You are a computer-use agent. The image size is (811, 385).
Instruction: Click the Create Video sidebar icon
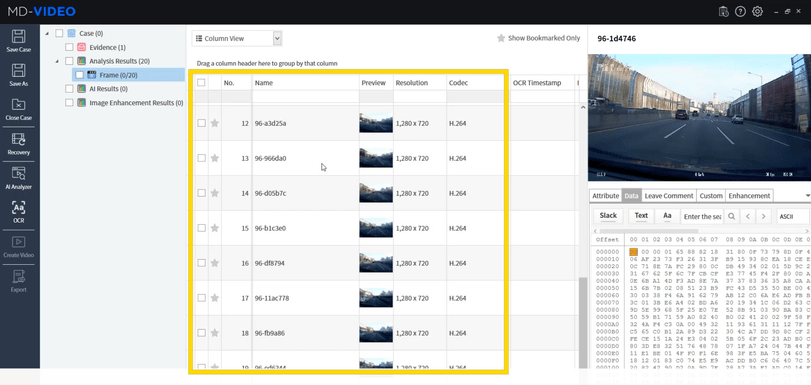[19, 246]
